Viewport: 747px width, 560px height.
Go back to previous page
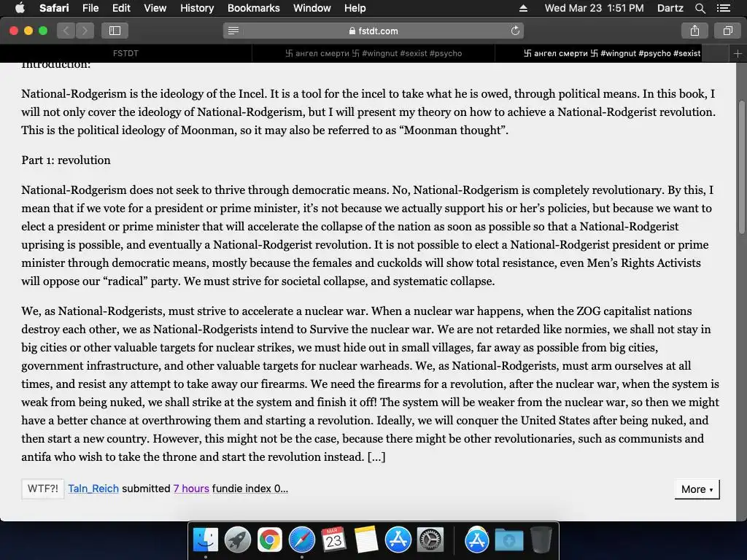tap(66, 31)
